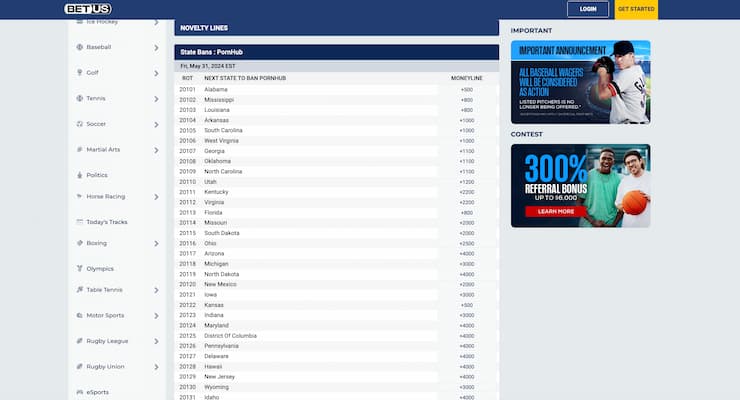
Task: Expand the Boxing submenu arrow
Action: pyautogui.click(x=156, y=243)
